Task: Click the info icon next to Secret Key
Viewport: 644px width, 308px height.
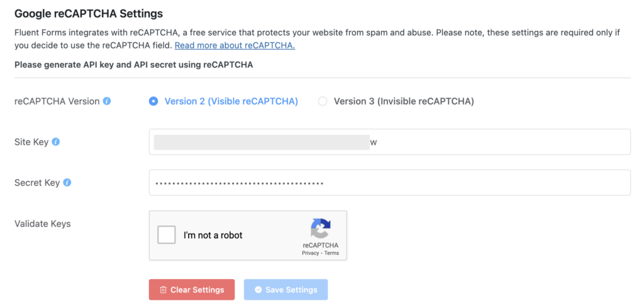Action: tap(67, 183)
